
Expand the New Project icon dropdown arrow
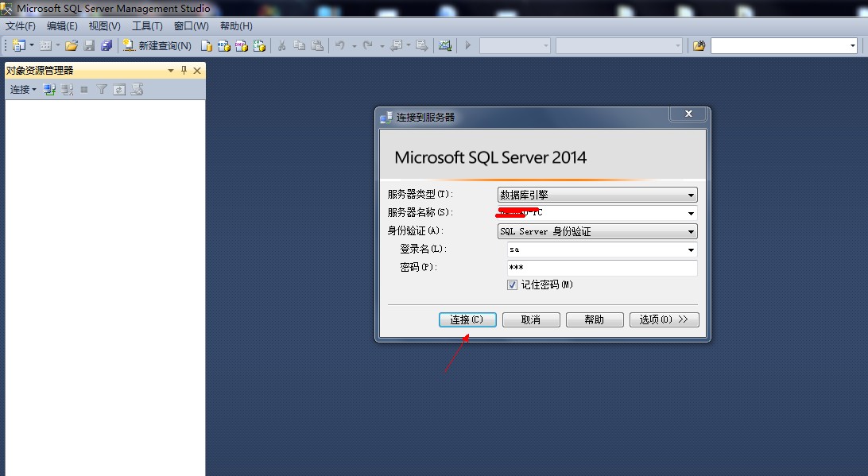pos(32,45)
